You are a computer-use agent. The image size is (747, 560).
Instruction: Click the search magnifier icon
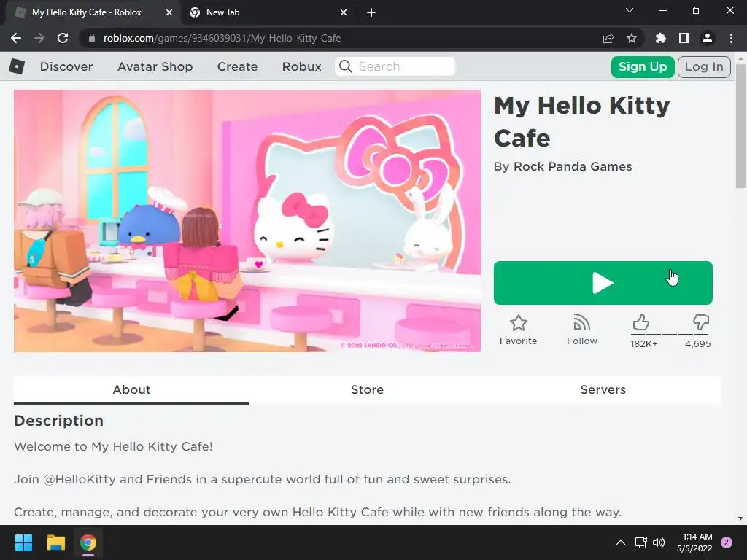coord(346,66)
